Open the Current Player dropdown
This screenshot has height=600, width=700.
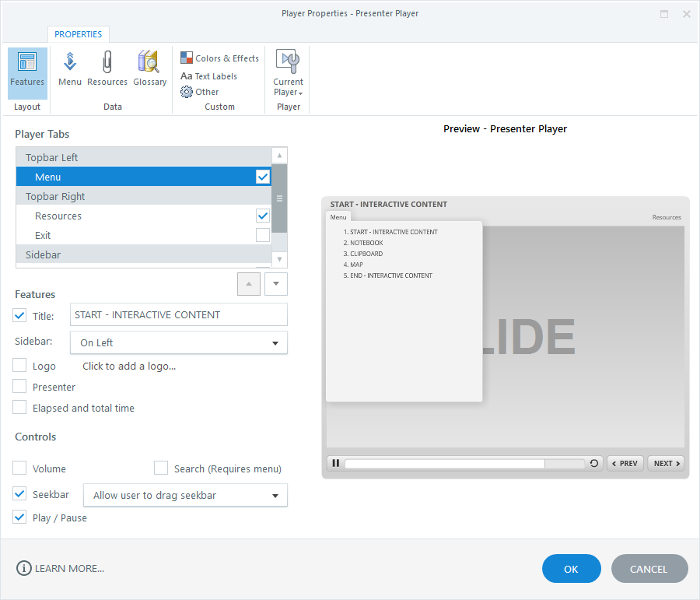pyautogui.click(x=288, y=74)
